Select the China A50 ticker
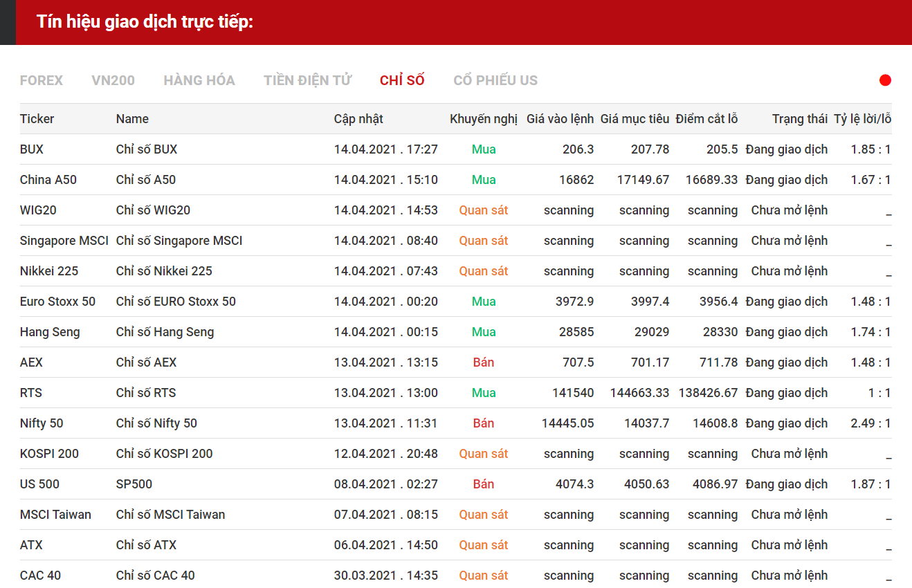 (x=48, y=180)
